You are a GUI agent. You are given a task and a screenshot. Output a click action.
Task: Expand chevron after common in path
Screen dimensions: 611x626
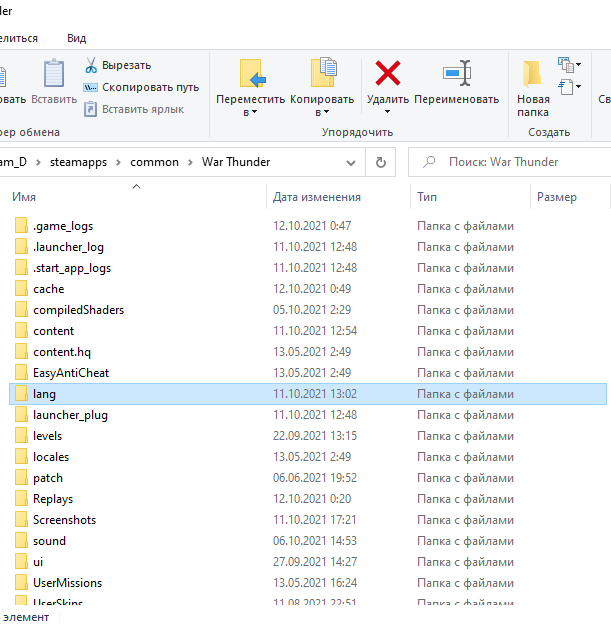coord(190,162)
